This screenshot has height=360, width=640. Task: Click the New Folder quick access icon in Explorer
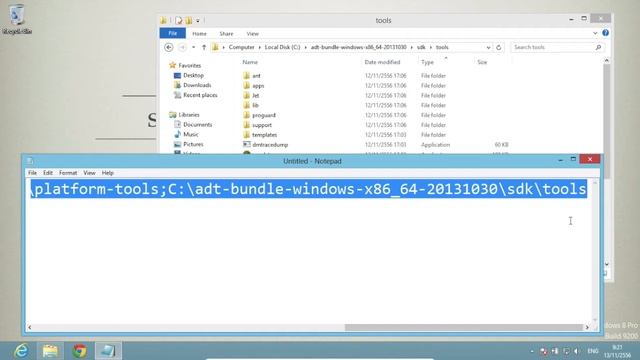(x=189, y=20)
